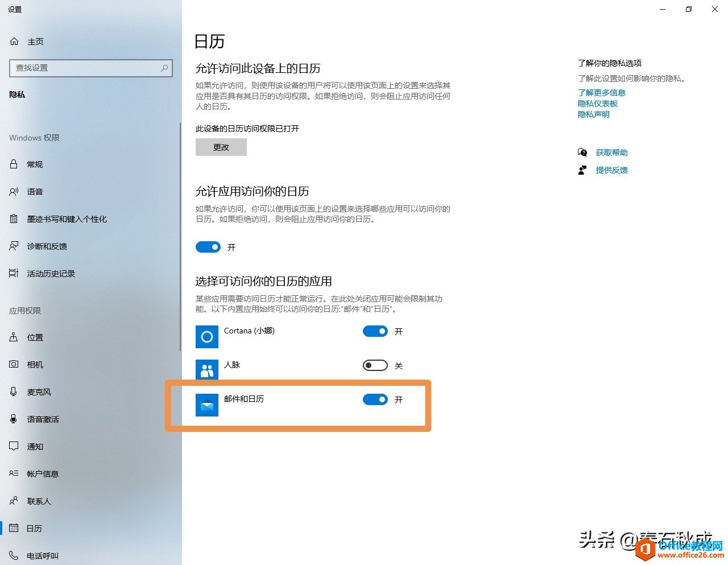Select the 日历 calendar icon in sidebar

(14, 528)
